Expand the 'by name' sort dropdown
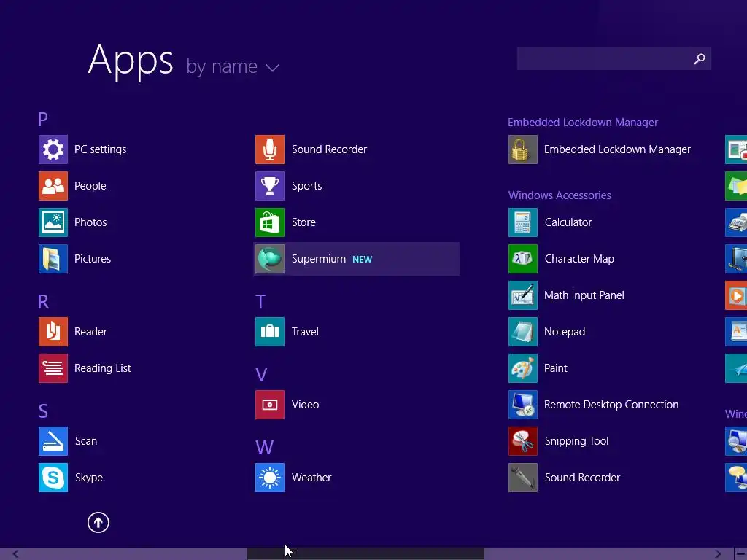 pyautogui.click(x=233, y=66)
